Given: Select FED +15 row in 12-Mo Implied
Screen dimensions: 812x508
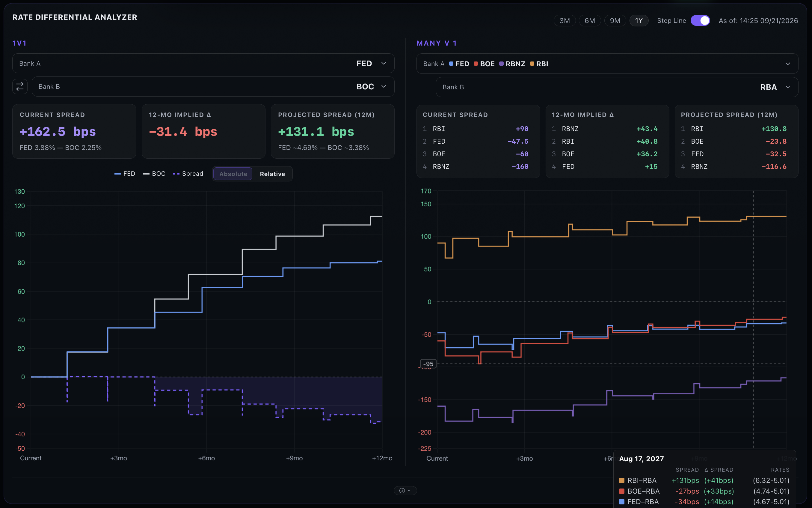Looking at the screenshot, I should pos(605,167).
